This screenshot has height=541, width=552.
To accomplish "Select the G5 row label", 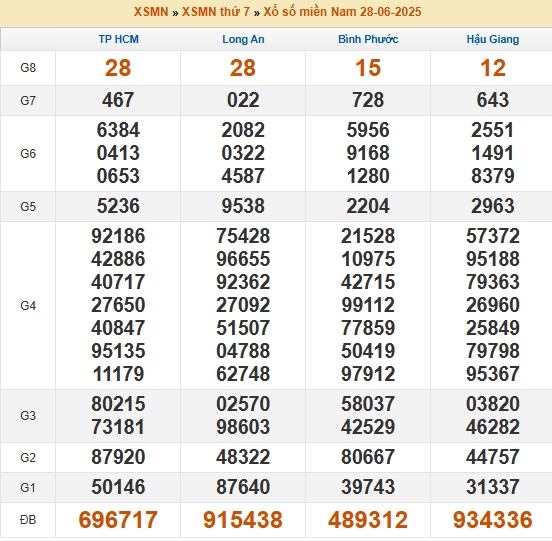I will (28, 206).
